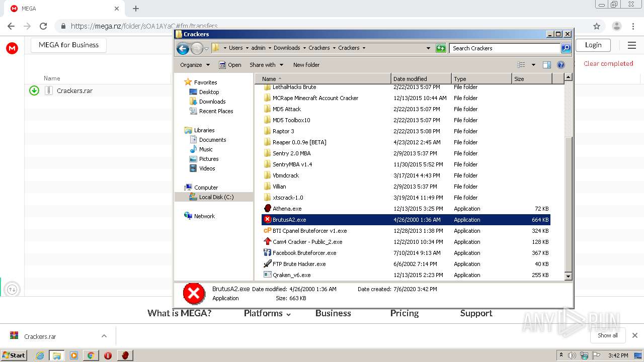The height and width of the screenshot is (362, 644).
Task: Select the SentryMBA v1.4 folder
Action: 292,164
